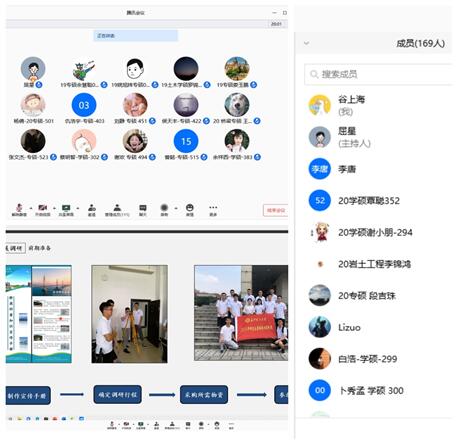Image resolution: width=458 pixels, height=445 pixels.
Task: Open the three-dots more menu
Action: click(213, 210)
